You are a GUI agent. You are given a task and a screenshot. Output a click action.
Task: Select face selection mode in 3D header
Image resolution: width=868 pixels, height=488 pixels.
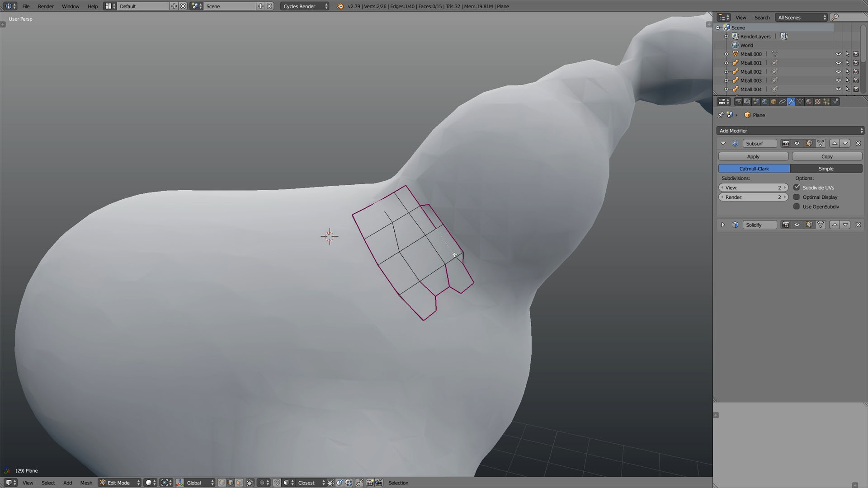239,483
